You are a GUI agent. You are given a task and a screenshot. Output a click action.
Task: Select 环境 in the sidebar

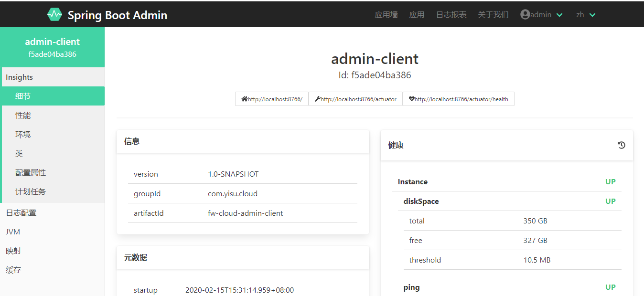click(x=23, y=135)
